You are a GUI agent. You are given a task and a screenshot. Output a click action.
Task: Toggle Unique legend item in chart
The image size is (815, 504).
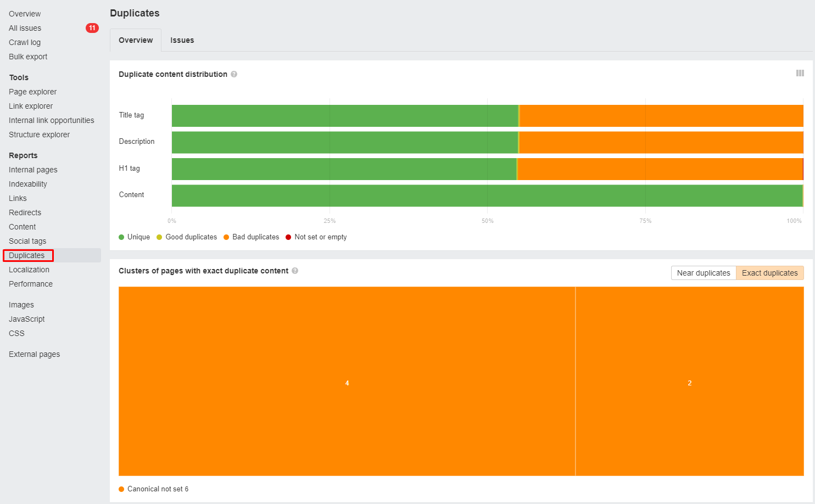[x=135, y=237]
